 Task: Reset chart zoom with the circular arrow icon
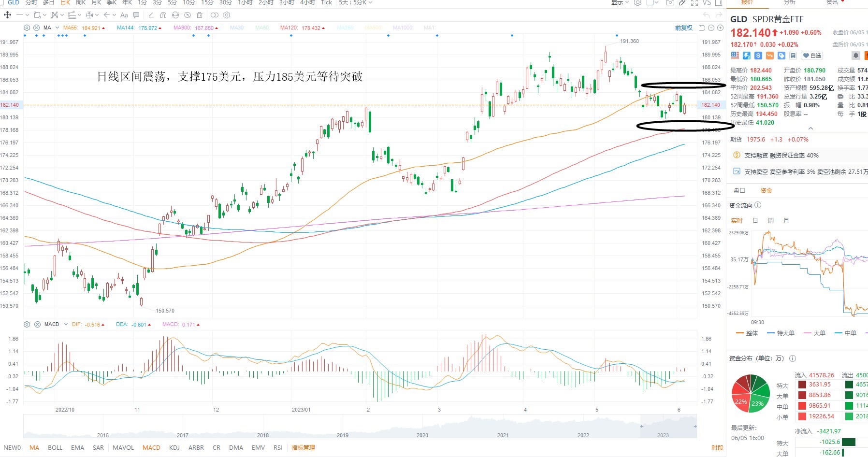702,28
